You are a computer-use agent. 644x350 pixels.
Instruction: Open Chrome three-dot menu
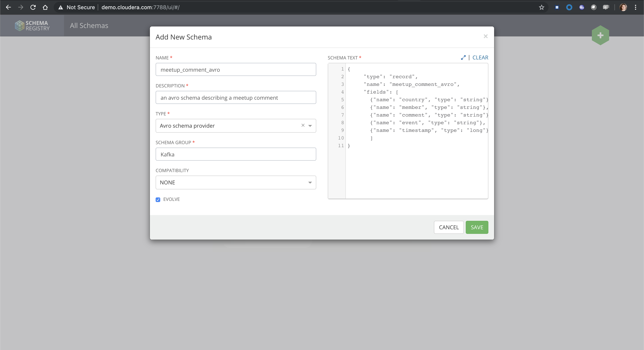(x=635, y=7)
